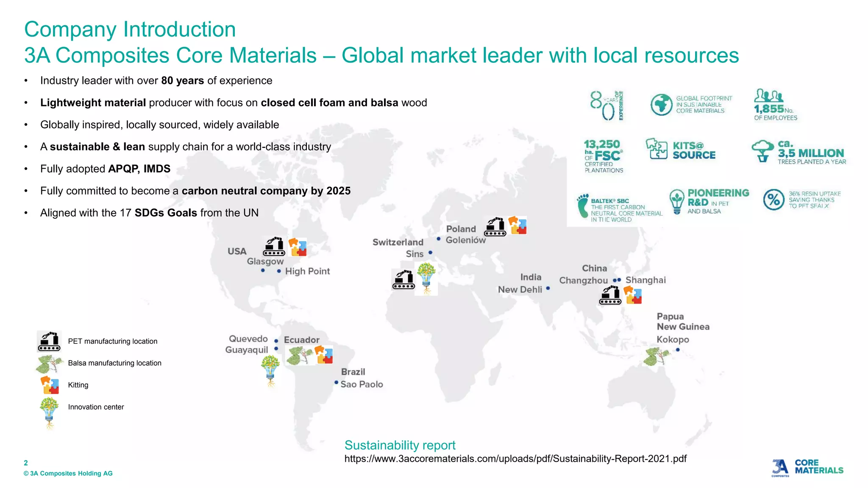Select the "PET manufacturing location" legend label
The image size is (868, 488).
click(x=113, y=341)
